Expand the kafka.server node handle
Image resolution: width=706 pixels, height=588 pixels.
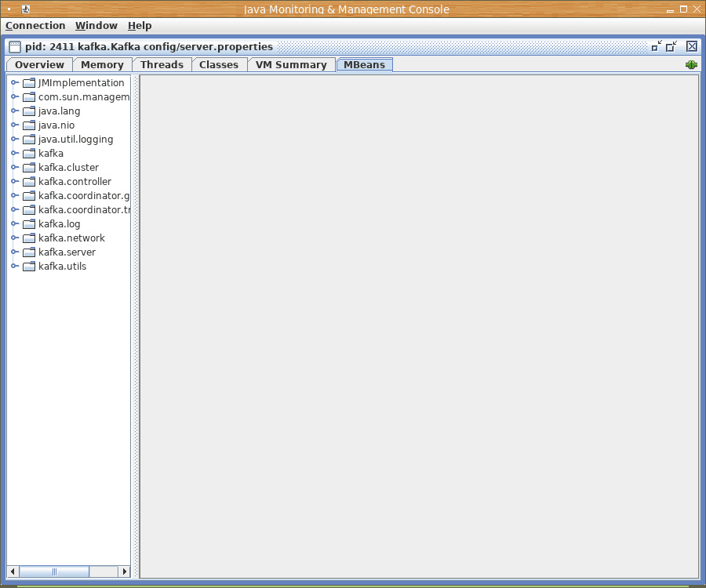14,252
